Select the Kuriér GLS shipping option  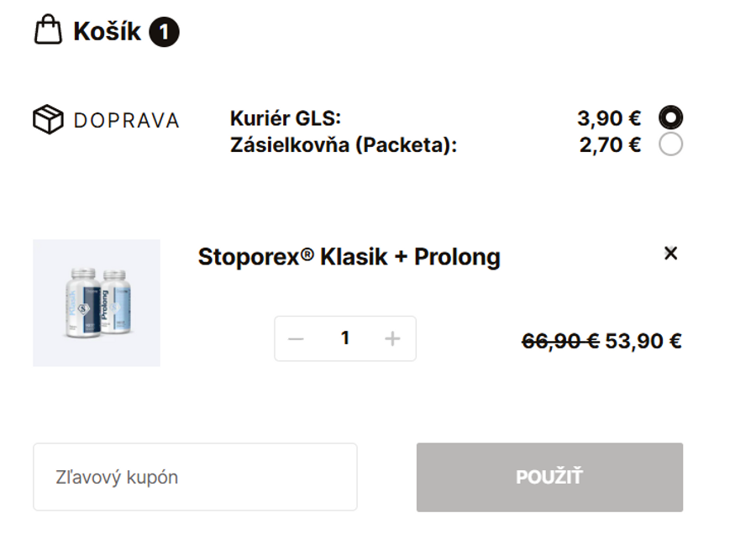(669, 118)
